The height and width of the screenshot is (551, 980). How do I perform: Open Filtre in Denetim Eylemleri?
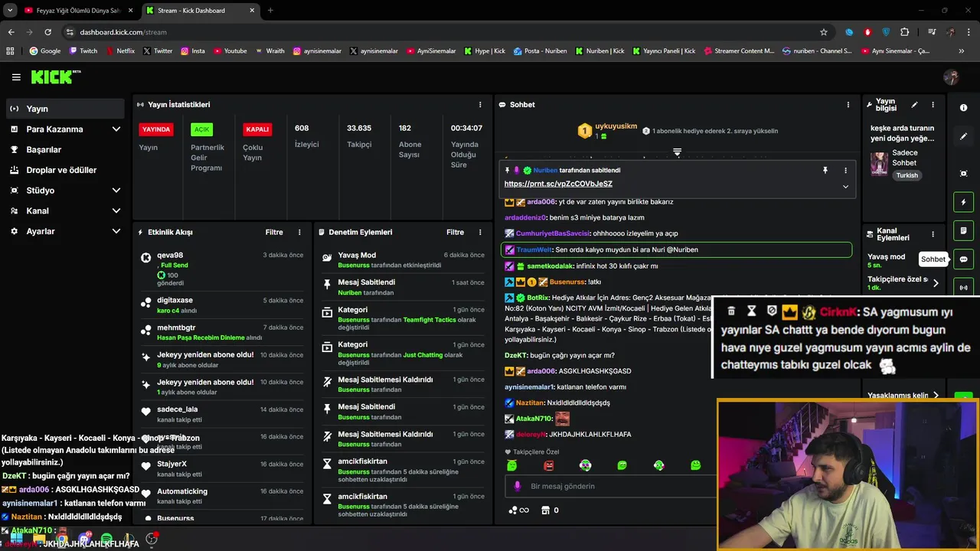455,232
